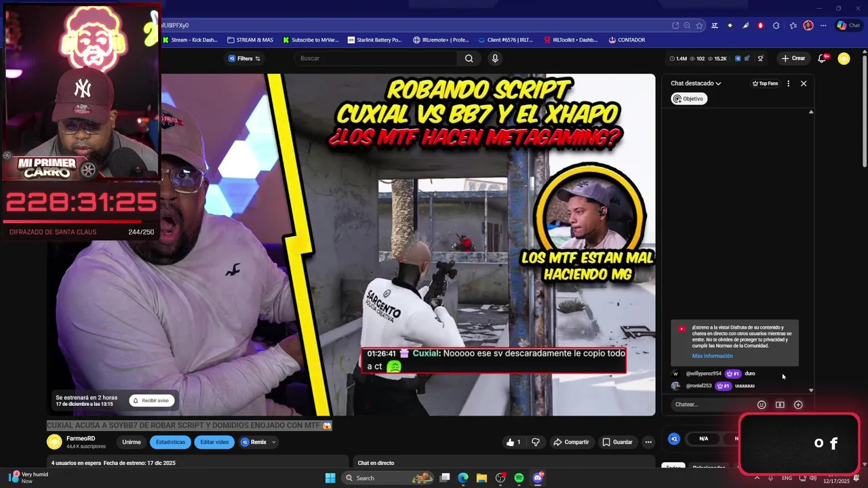Open the STREAM & MAS bookmark folder
The width and height of the screenshot is (868, 488).
pyautogui.click(x=250, y=40)
